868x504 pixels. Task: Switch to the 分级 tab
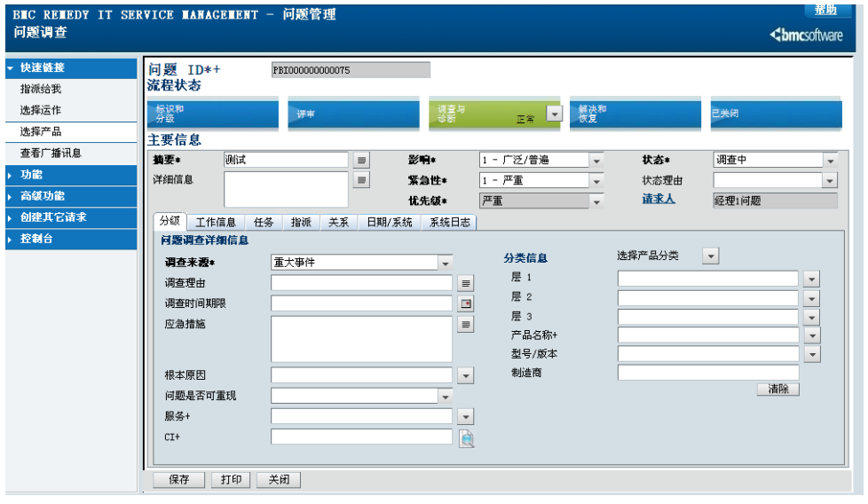[x=170, y=221]
